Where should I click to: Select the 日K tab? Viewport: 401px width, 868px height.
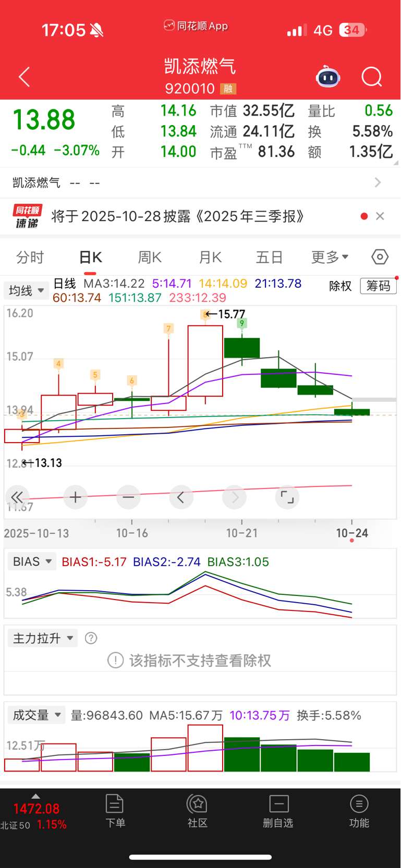90,257
